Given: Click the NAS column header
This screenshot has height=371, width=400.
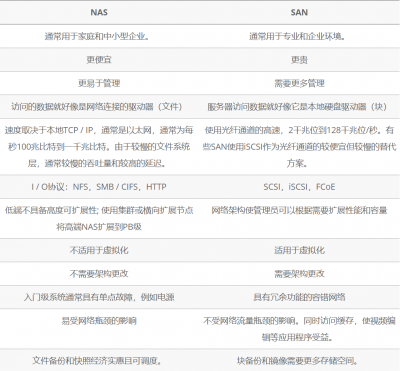Looking at the screenshot, I should point(99,12).
